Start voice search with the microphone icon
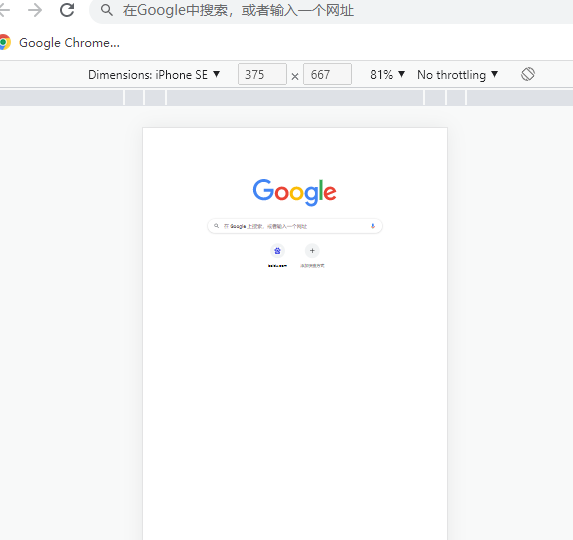This screenshot has width=573, height=540. click(373, 226)
